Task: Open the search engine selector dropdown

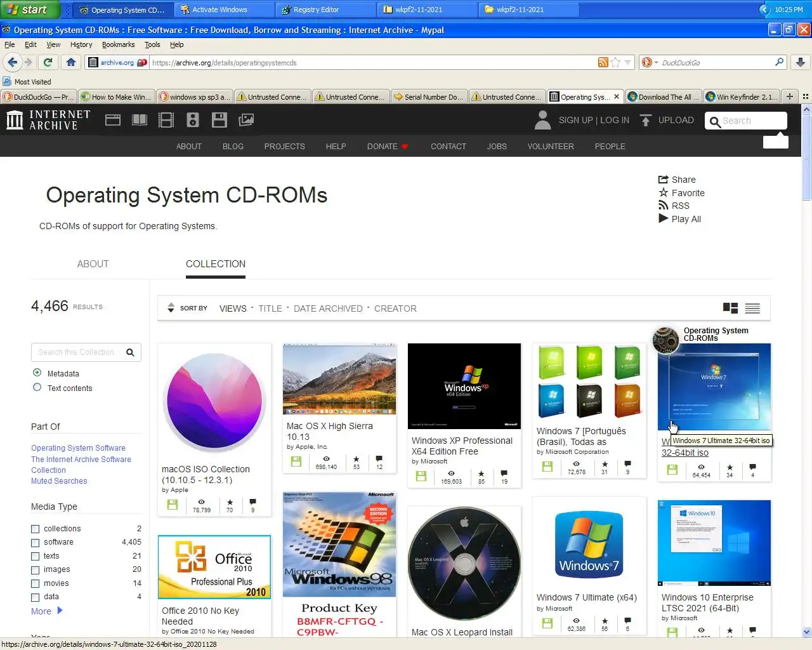Action: tap(650, 62)
